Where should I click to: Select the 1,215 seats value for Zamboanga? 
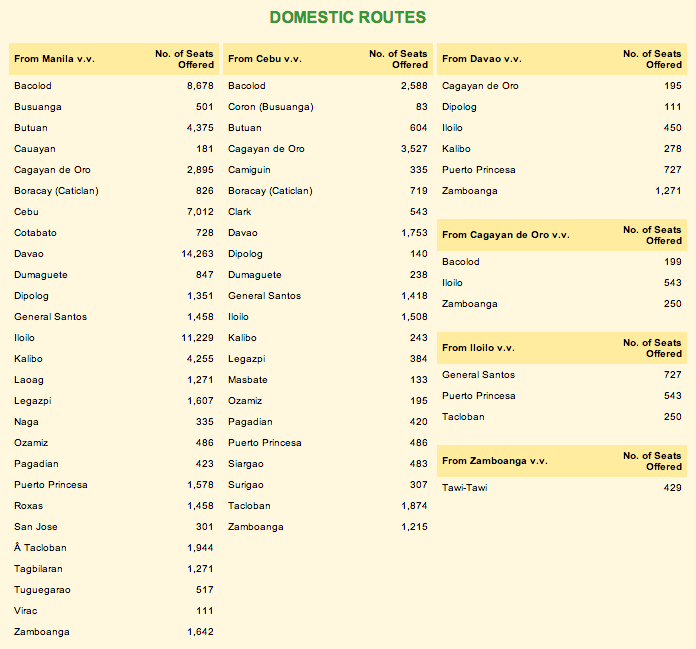pos(414,527)
